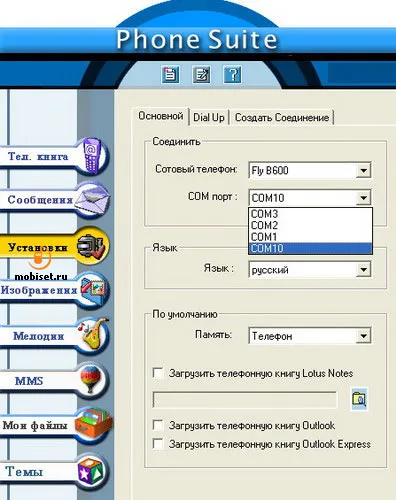Open the messages envelope icon
The height and width of the screenshot is (500, 396).
click(92, 199)
